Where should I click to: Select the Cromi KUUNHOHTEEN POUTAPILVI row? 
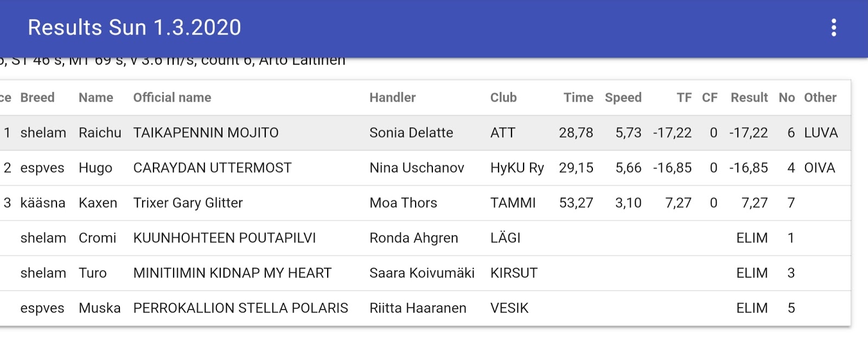[425, 238]
